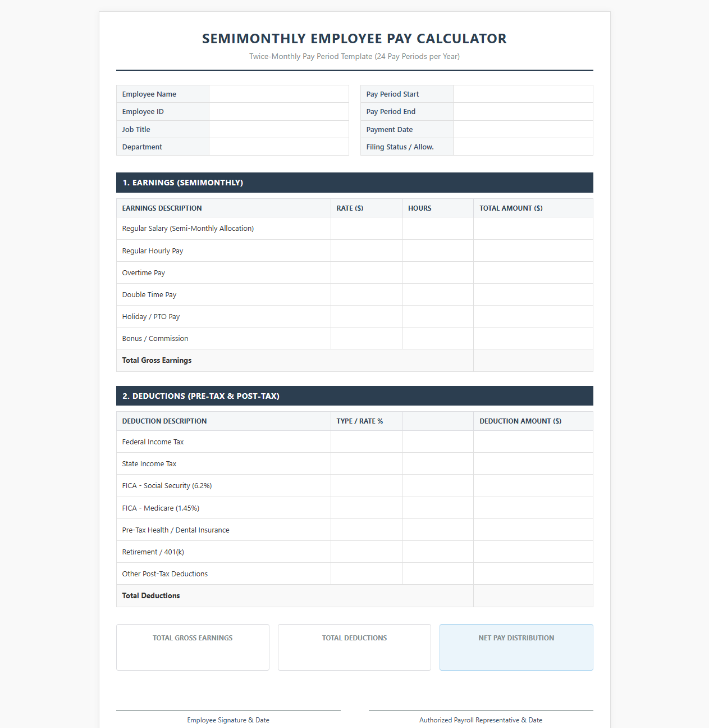Click the Total Deductions summary box
This screenshot has height=728, width=709.
pos(354,647)
